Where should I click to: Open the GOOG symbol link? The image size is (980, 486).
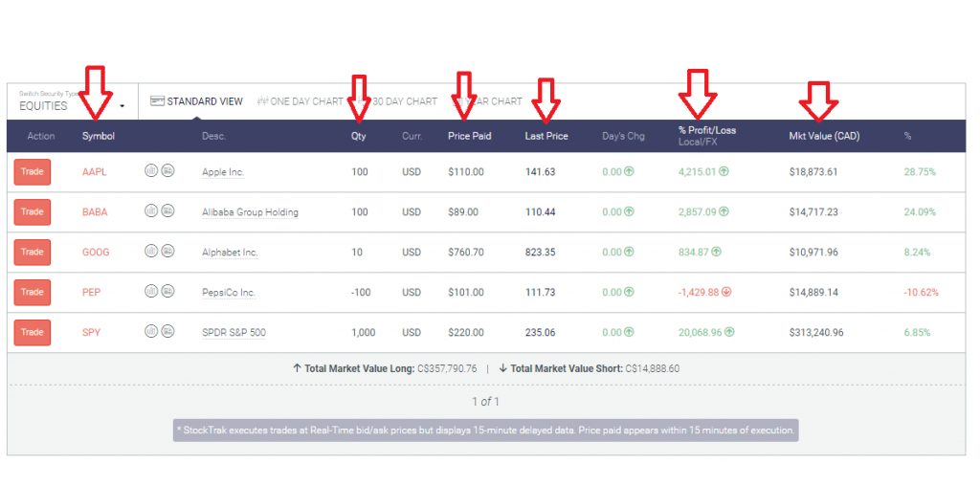pos(96,252)
